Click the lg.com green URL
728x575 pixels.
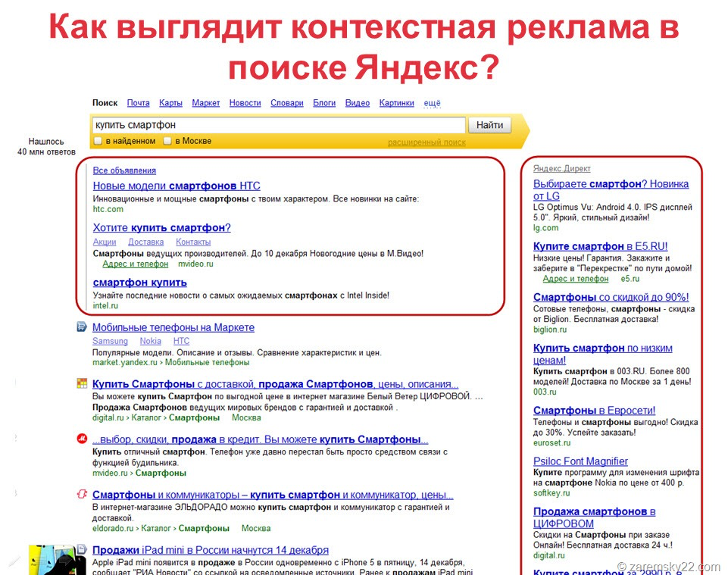[x=545, y=227]
